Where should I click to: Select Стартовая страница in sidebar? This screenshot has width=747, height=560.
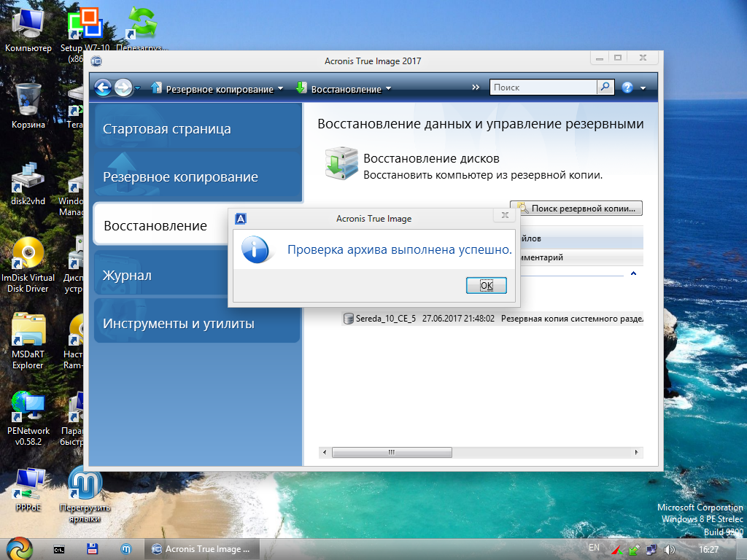197,128
